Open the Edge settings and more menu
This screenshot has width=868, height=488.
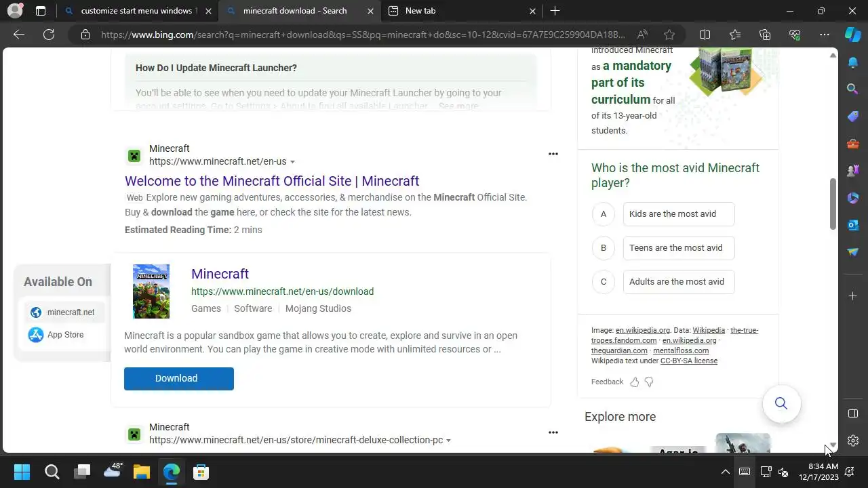click(x=825, y=35)
